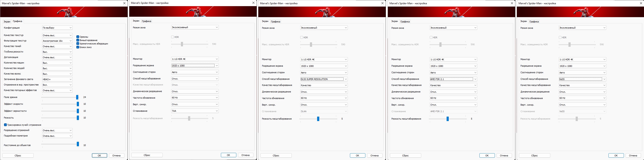Open the Детализация dropdown
The width and height of the screenshot is (644, 160).
click(x=57, y=57)
